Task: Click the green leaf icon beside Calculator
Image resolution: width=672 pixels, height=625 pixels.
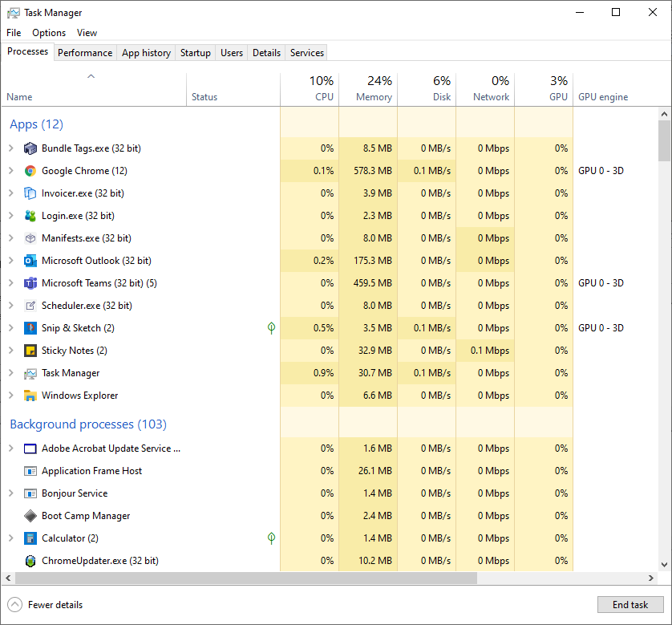Action: point(271,538)
